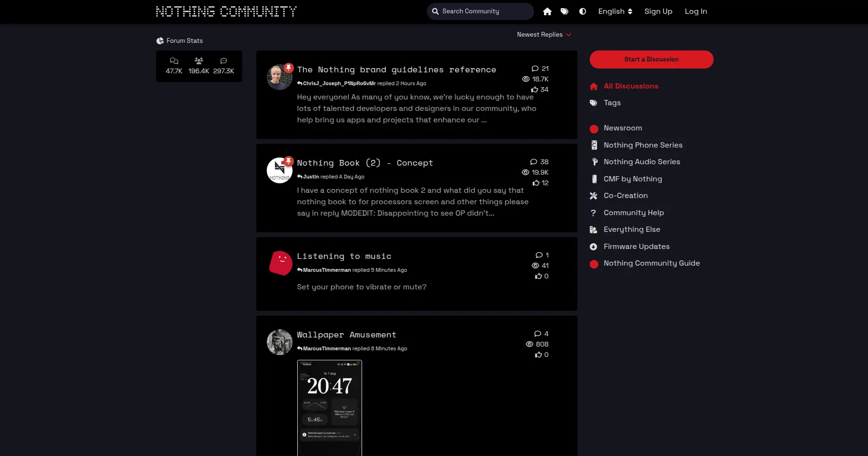This screenshot has height=456, width=868.
Task: Open 'The Nothing brand guidelines reference' discussion
Action: click(x=396, y=70)
